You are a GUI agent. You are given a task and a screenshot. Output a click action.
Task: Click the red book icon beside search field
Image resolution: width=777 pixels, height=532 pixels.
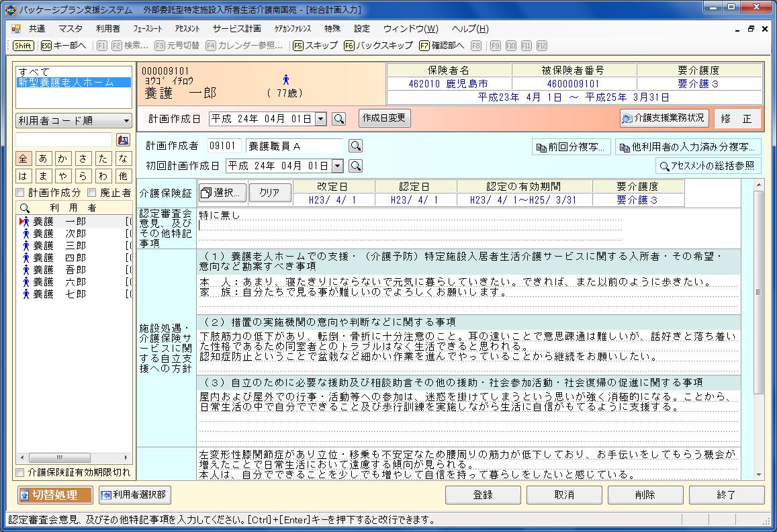pos(122,140)
